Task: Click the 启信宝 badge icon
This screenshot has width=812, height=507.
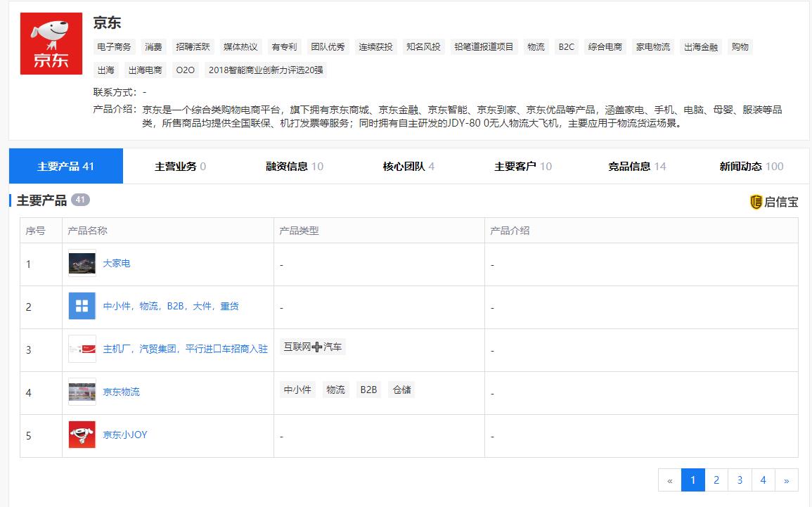Action: pyautogui.click(x=756, y=202)
